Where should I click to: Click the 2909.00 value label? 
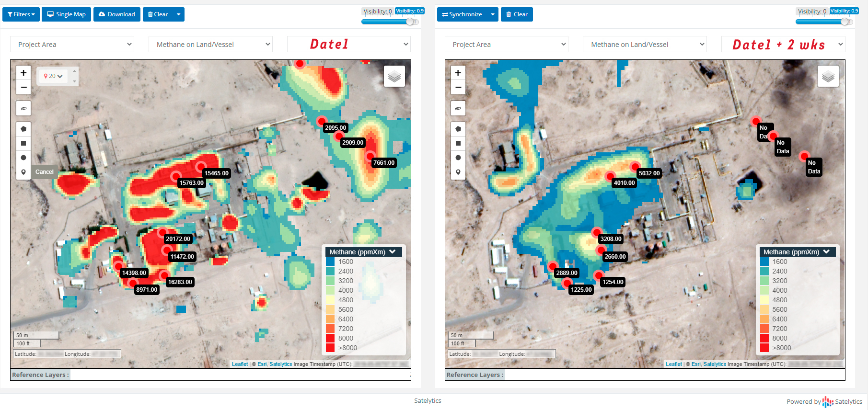tap(353, 142)
